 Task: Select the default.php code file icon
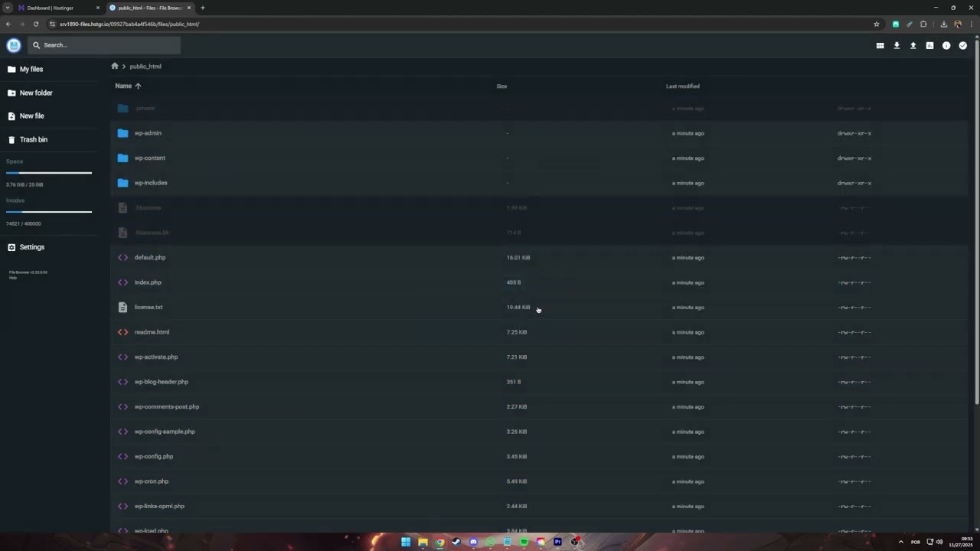pos(122,257)
